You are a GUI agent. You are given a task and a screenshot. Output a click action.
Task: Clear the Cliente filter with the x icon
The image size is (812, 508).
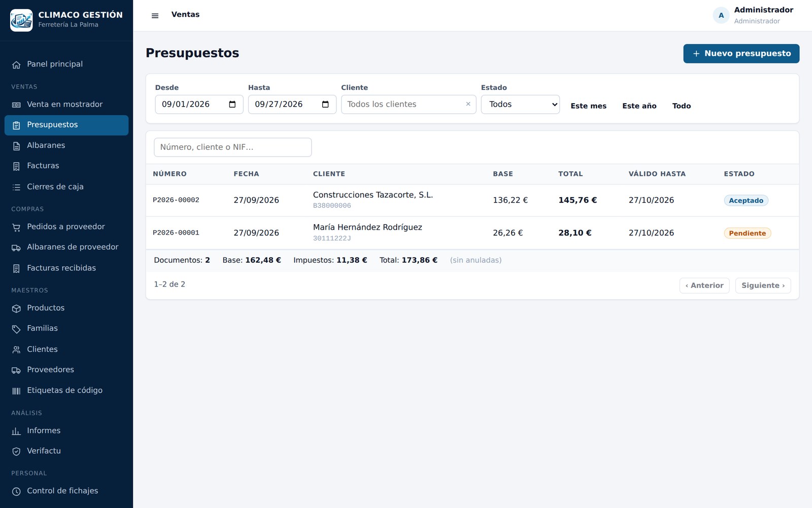(x=468, y=104)
